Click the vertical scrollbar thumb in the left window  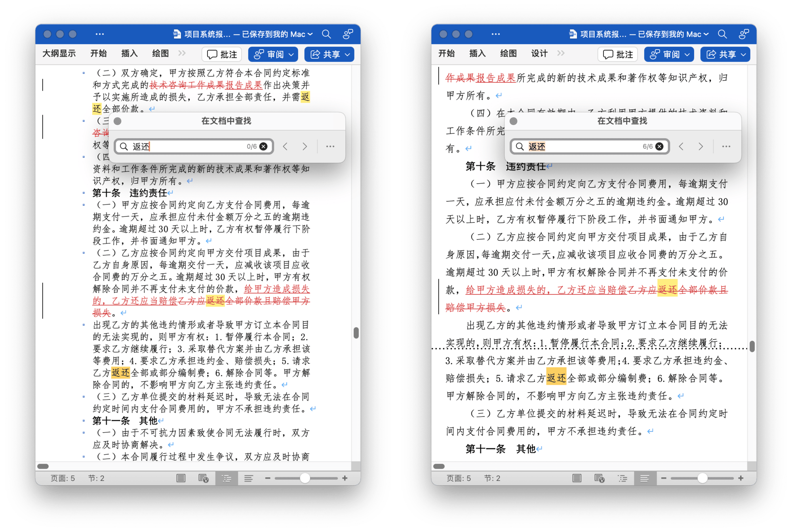[x=356, y=333]
